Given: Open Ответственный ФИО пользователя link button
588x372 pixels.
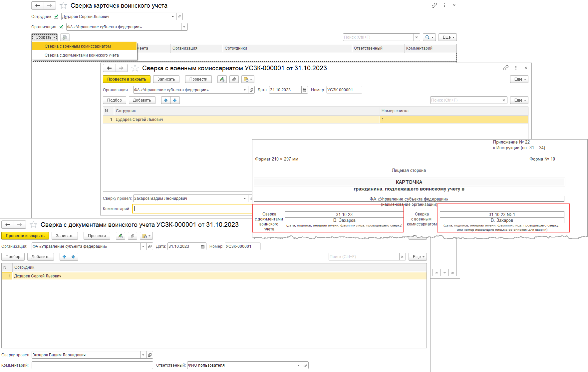Looking at the screenshot, I should (x=306, y=365).
